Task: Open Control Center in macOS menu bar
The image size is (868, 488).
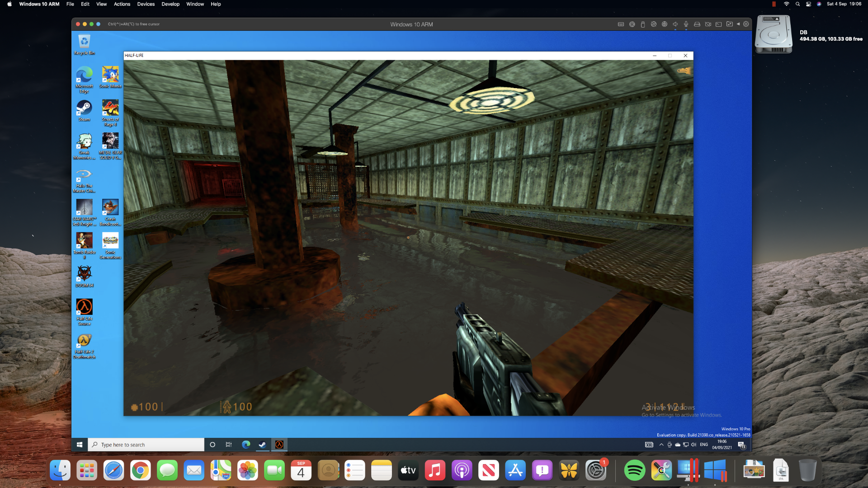Action: 808,4
